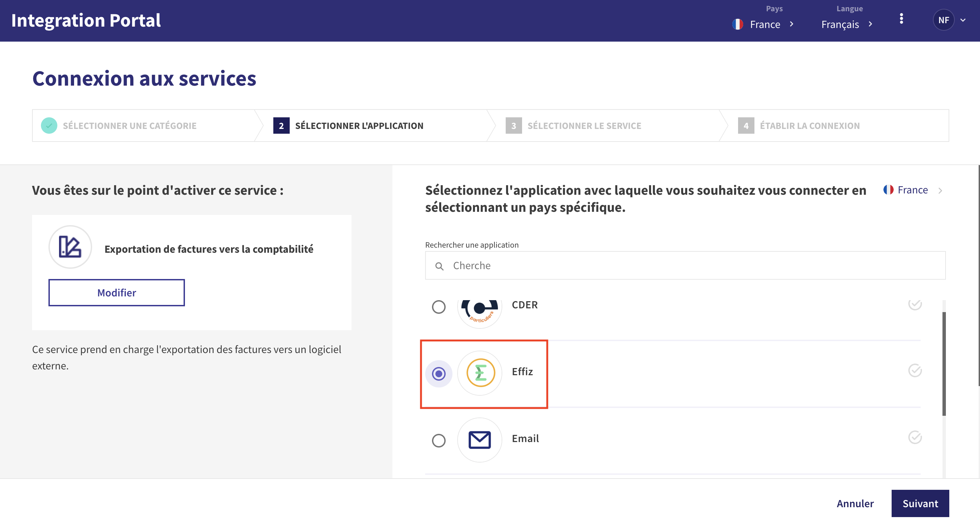Click the Connexion aux services heading
This screenshot has width=980, height=528.
pyautogui.click(x=144, y=78)
